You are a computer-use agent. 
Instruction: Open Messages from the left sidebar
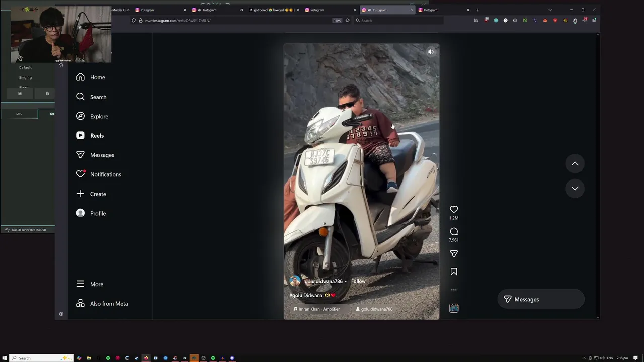pos(95,155)
